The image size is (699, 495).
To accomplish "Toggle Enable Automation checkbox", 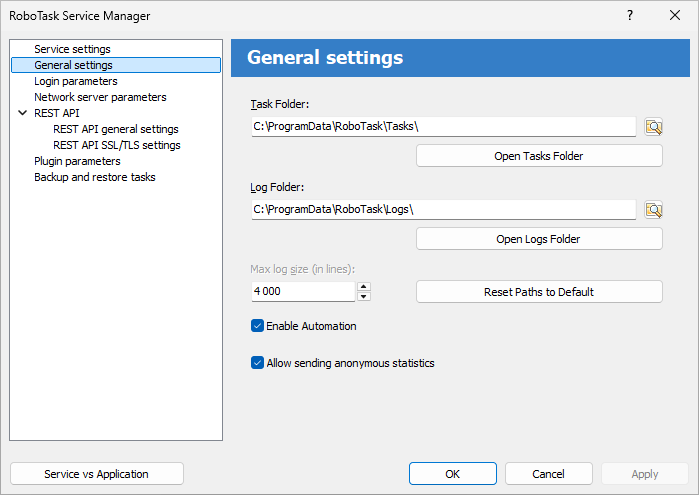I will (x=257, y=326).
